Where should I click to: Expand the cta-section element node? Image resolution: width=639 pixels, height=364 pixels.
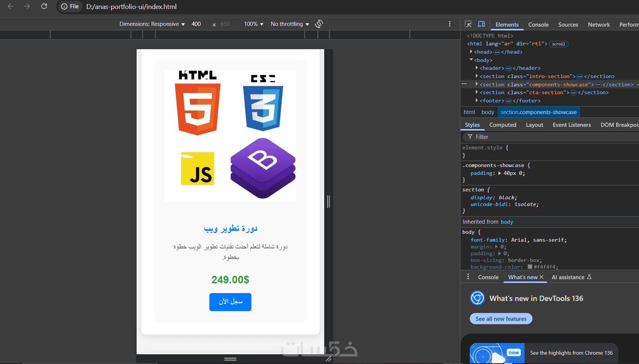(477, 92)
